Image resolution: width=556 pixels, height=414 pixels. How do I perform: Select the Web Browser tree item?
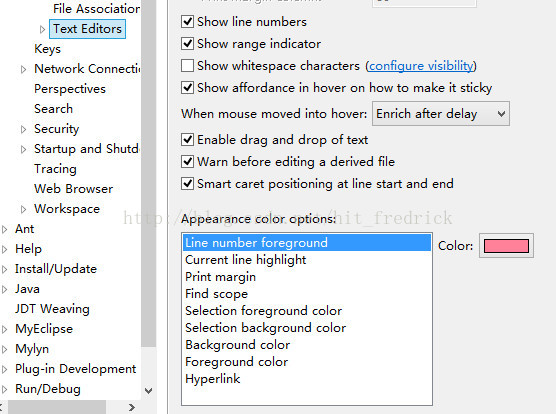point(73,189)
